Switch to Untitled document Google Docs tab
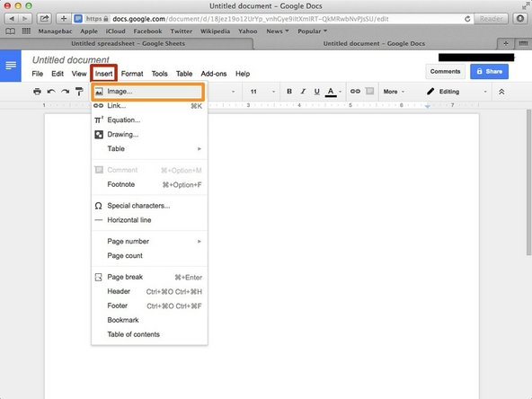The width and height of the screenshot is (532, 399). [374, 43]
